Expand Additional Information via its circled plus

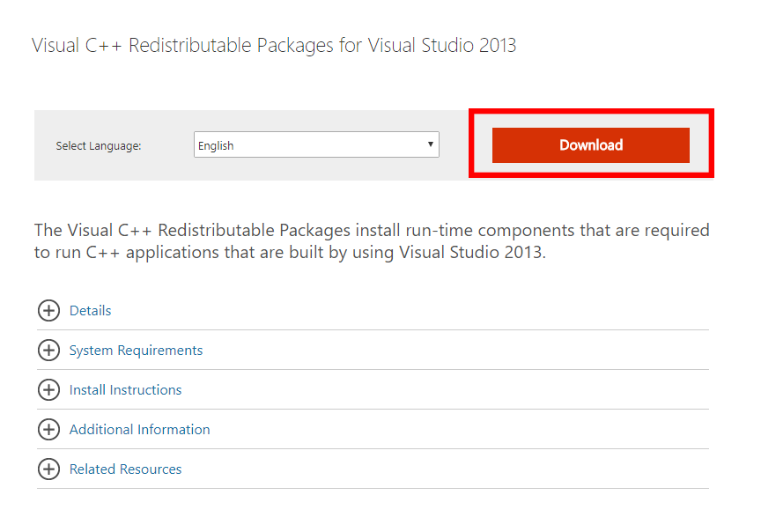pos(48,430)
